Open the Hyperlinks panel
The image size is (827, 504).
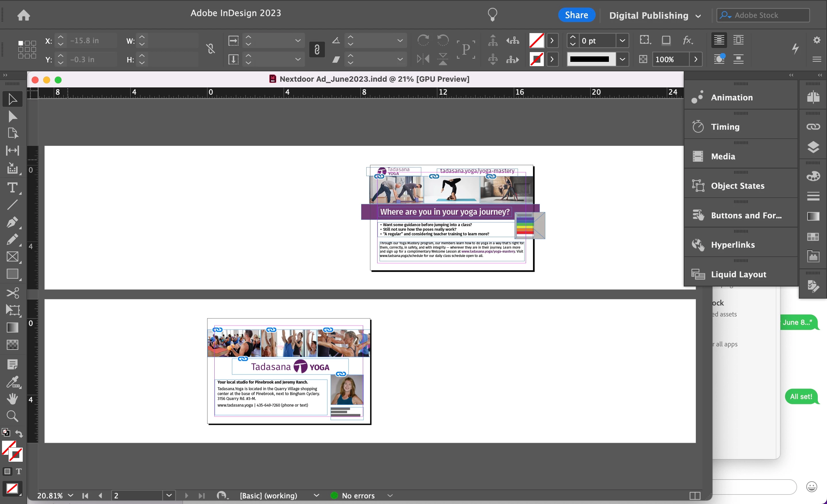click(733, 245)
